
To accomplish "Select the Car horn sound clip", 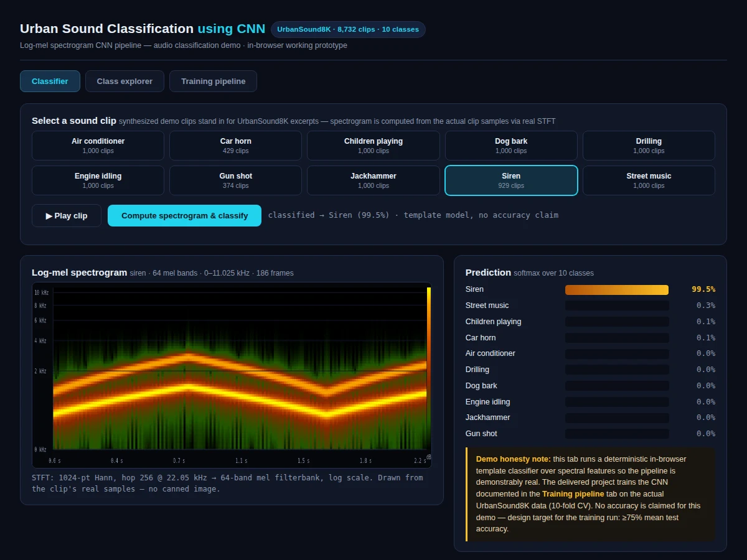I will point(235,146).
